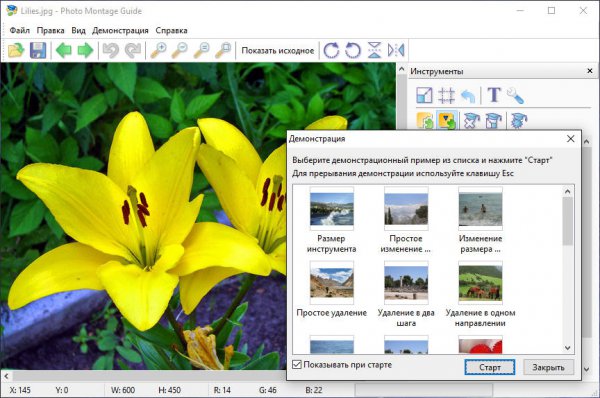The height and width of the screenshot is (398, 600).
Task: Open the Демонстрация menu
Action: tap(120, 30)
